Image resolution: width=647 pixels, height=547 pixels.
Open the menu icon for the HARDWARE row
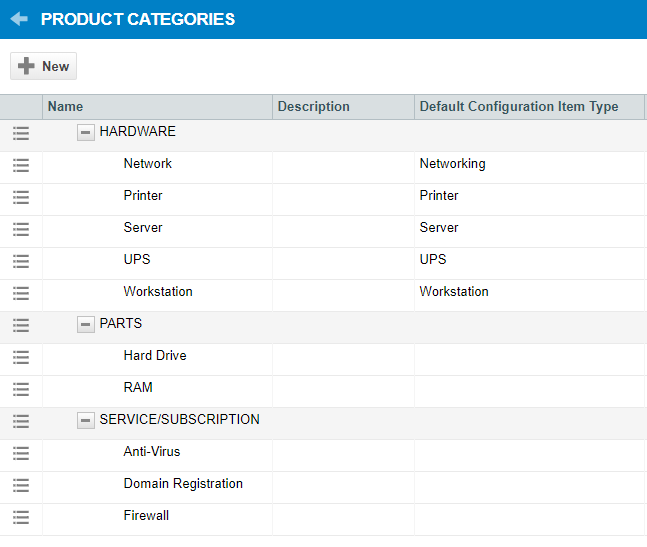coord(21,132)
